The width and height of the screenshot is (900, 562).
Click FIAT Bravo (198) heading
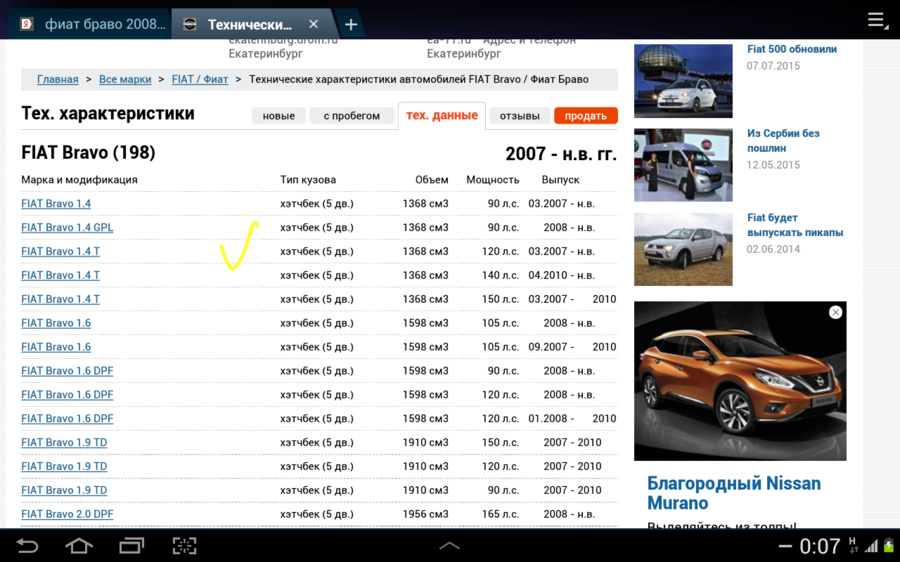coord(88,153)
